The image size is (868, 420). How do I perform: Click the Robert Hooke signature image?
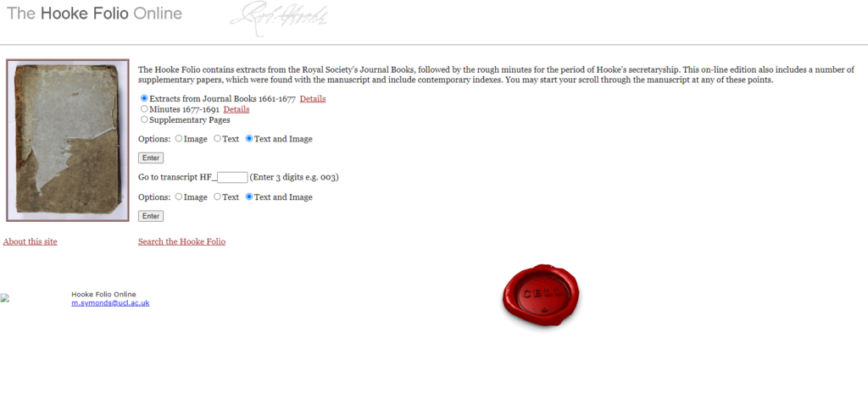(x=279, y=19)
